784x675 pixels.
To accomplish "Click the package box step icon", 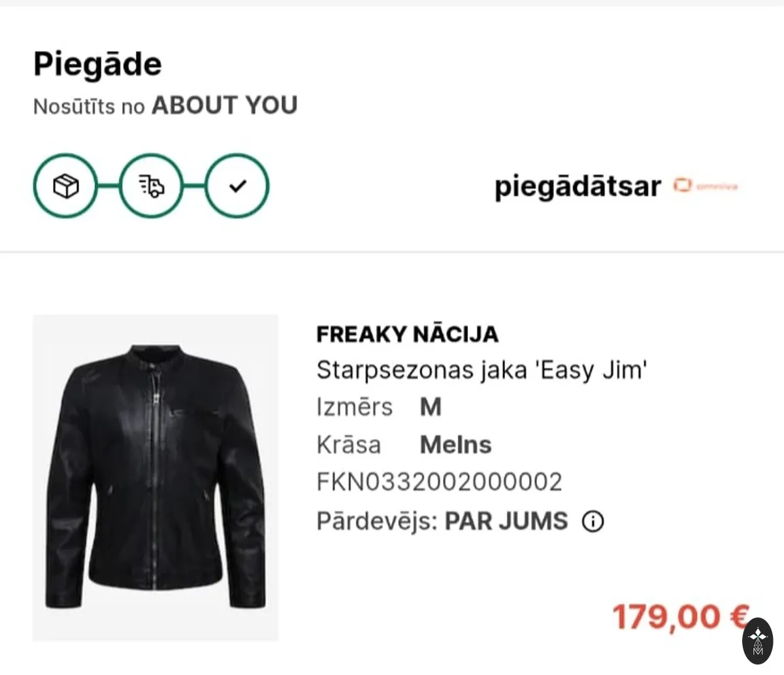I will (65, 186).
